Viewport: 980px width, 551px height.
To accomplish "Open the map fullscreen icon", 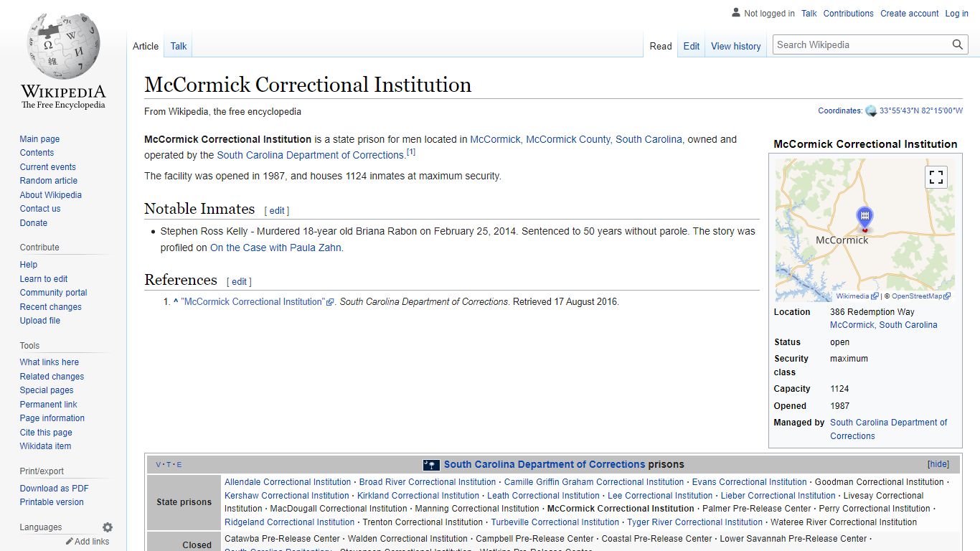I will 936,177.
